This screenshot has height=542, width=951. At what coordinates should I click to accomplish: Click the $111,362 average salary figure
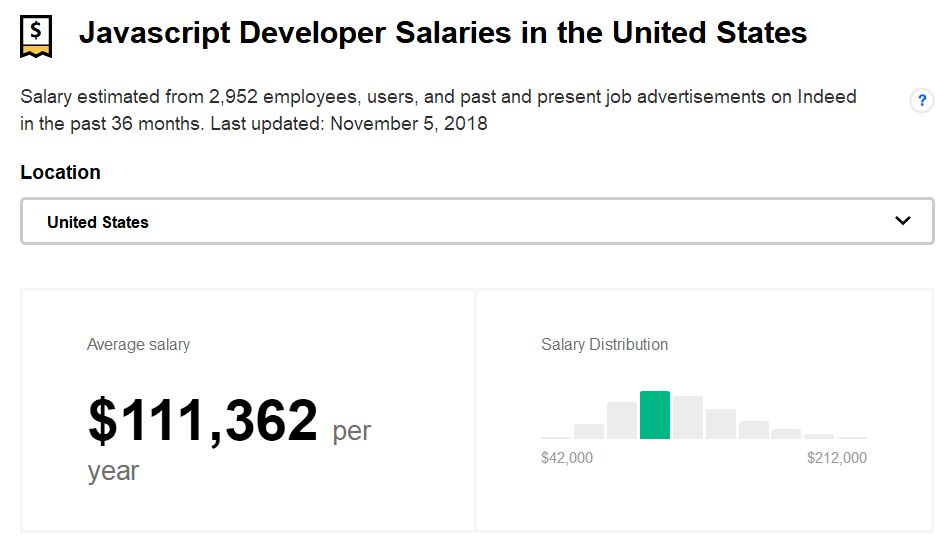pos(203,421)
